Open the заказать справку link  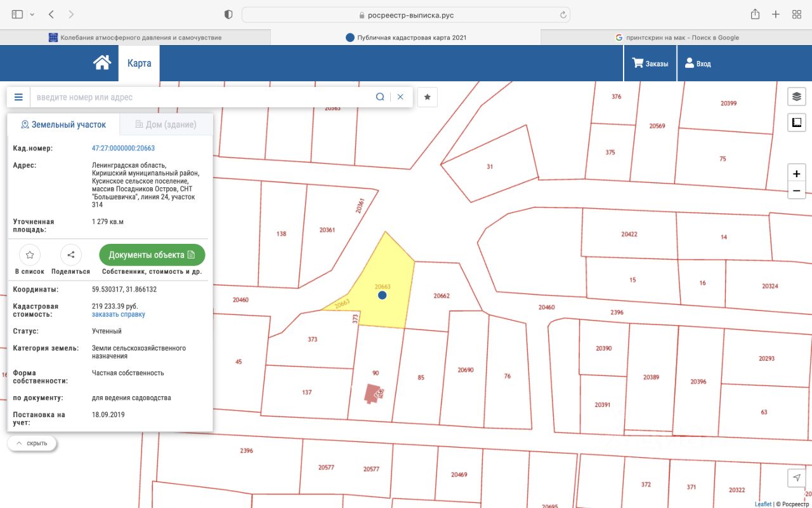pos(119,314)
